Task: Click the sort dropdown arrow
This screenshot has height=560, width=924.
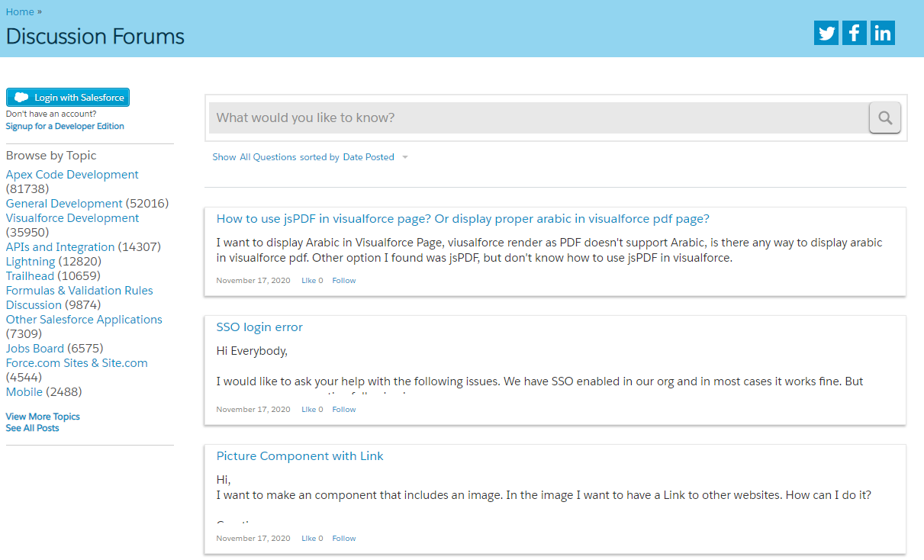Action: coord(405,157)
